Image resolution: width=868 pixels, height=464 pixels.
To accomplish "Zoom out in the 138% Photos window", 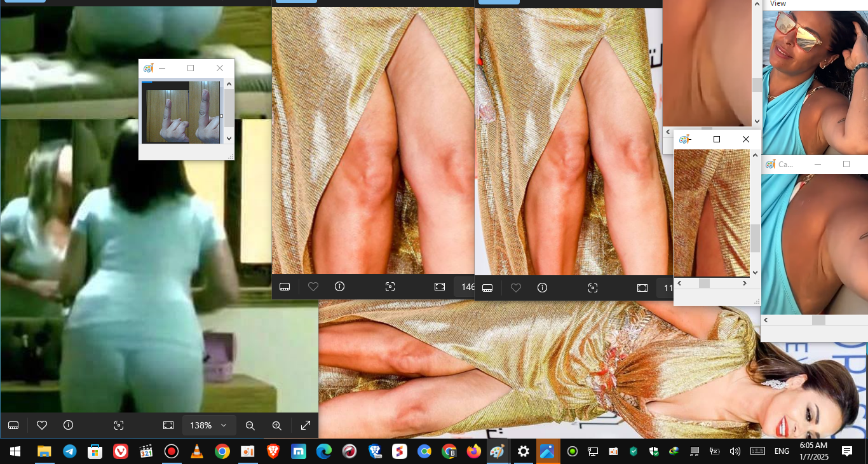I will [x=250, y=425].
